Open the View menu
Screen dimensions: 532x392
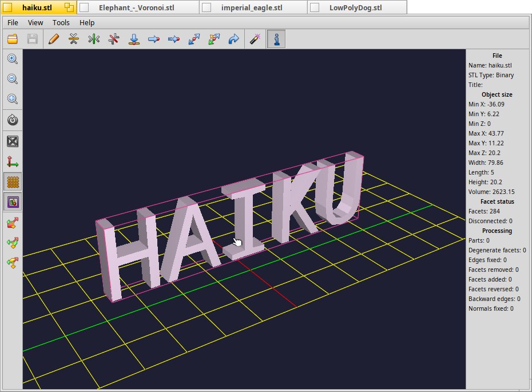point(35,23)
